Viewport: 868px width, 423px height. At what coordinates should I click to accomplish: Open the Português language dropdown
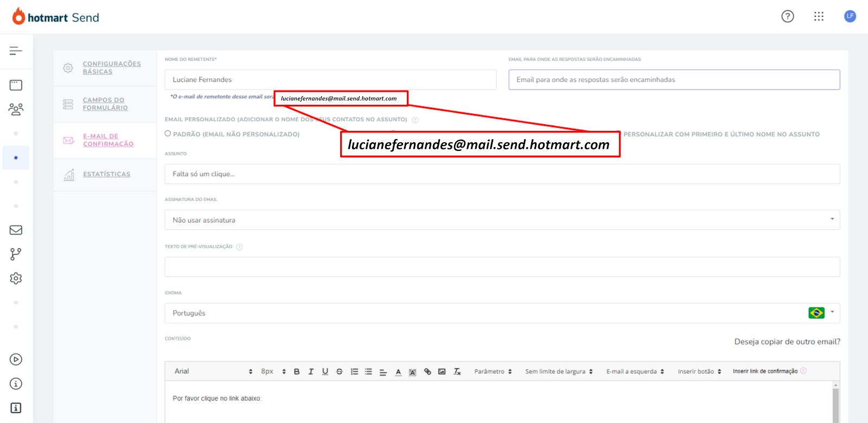[x=502, y=313]
